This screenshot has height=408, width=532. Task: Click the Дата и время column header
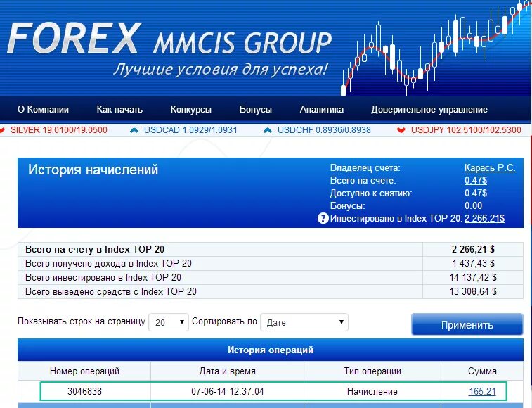(x=227, y=371)
